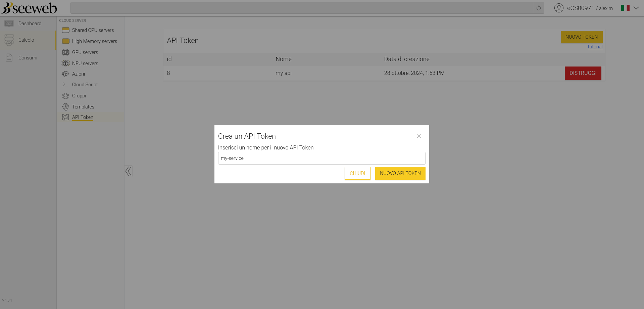Collapse the sidebar with double chevron
This screenshot has width=644, height=309.
[x=128, y=171]
